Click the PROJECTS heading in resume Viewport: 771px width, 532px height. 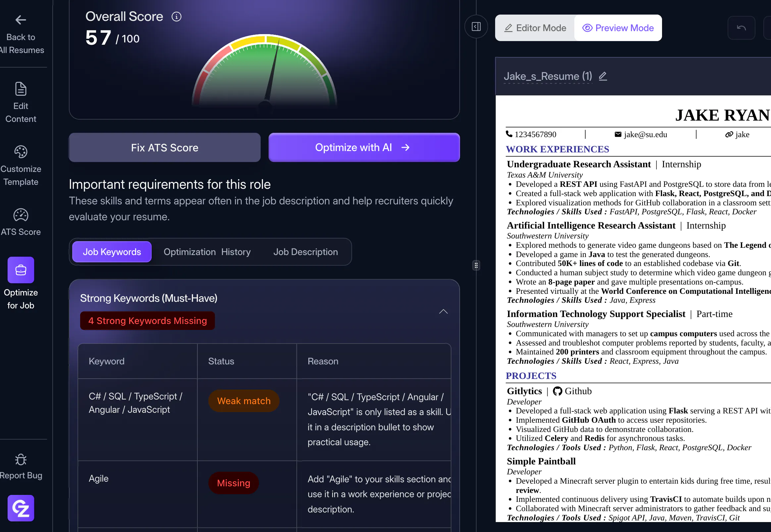(531, 376)
